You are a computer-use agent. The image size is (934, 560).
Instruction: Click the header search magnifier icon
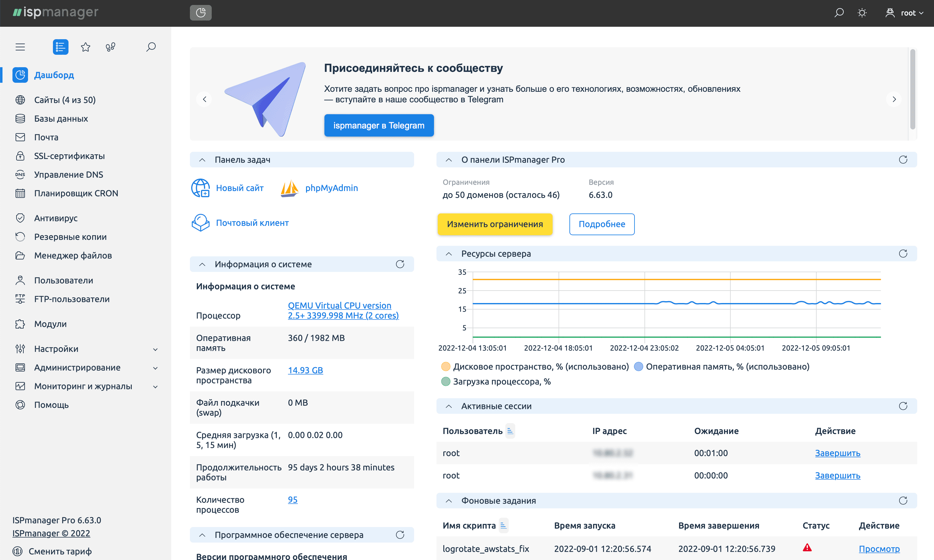839,13
